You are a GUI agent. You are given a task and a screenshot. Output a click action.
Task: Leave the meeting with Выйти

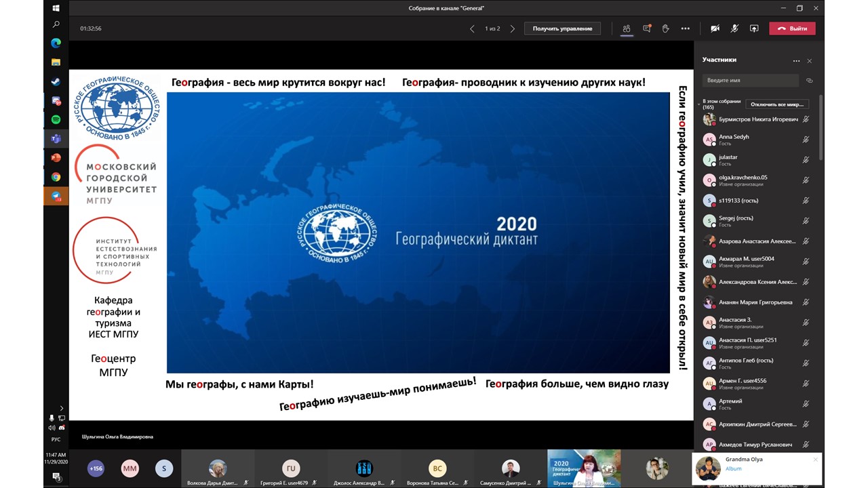792,28
